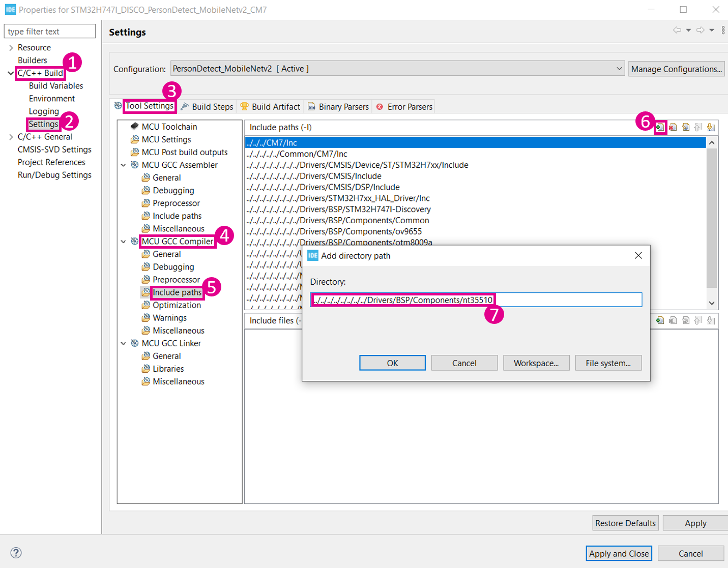The width and height of the screenshot is (728, 568).
Task: Click the Edit icon for Include files
Action: pyautogui.click(x=686, y=320)
